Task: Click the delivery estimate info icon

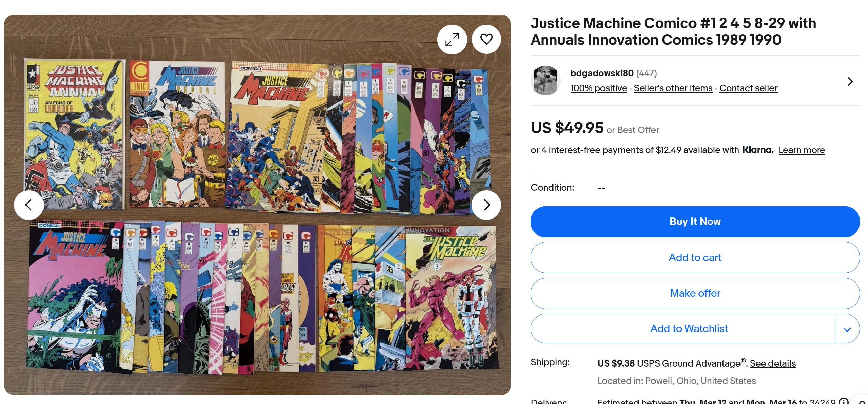Action: point(844,402)
